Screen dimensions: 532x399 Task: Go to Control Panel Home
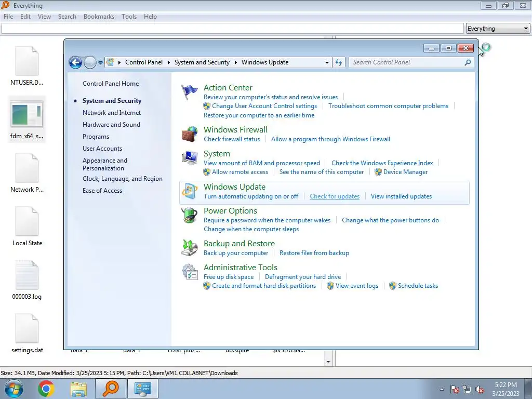[111, 84]
